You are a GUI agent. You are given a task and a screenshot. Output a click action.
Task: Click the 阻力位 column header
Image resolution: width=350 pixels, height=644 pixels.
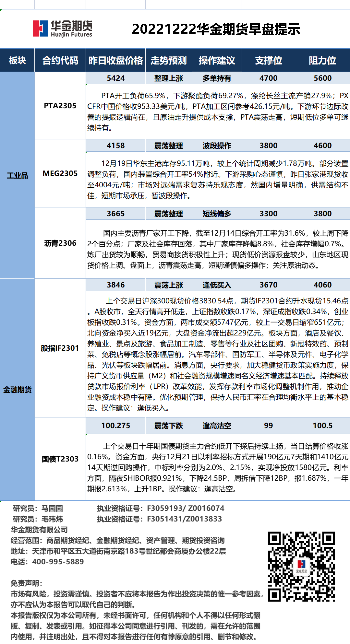click(322, 60)
